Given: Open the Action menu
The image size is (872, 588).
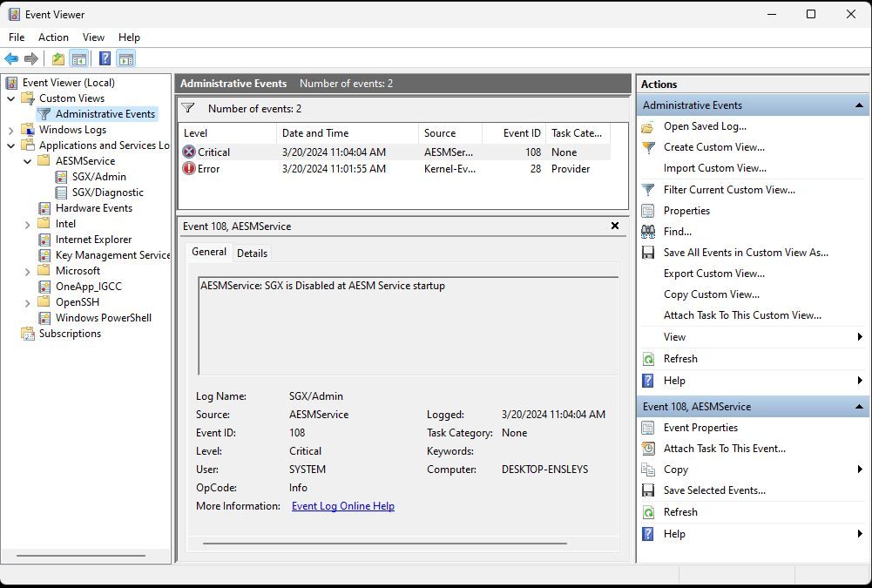Looking at the screenshot, I should (x=53, y=37).
